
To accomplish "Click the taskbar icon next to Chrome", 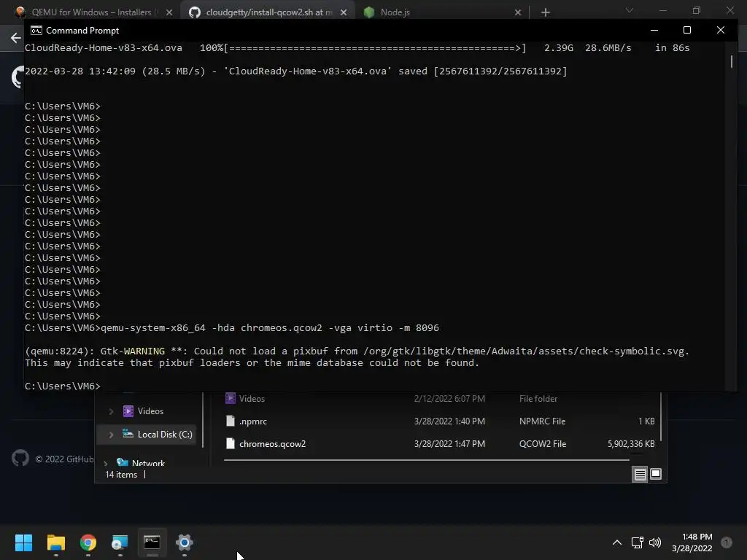I will pos(120,542).
